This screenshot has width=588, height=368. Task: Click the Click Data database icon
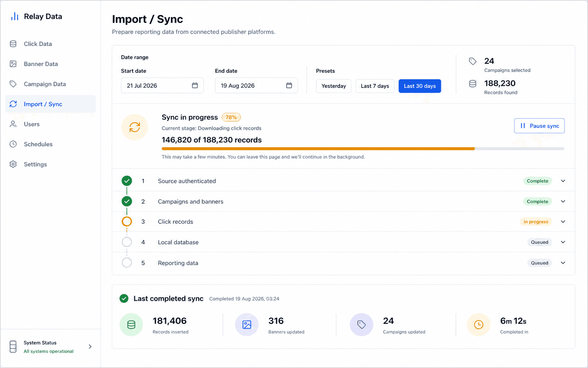[x=13, y=44]
